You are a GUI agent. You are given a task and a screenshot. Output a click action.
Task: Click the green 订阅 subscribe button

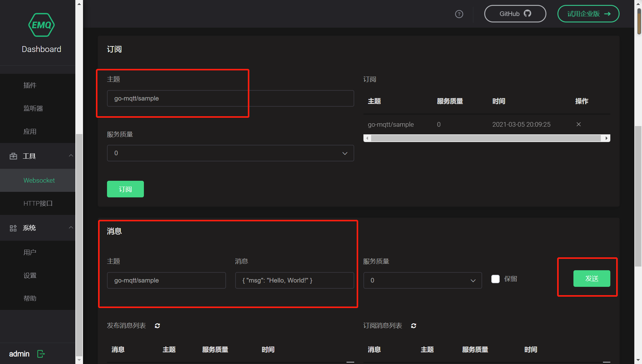125,189
